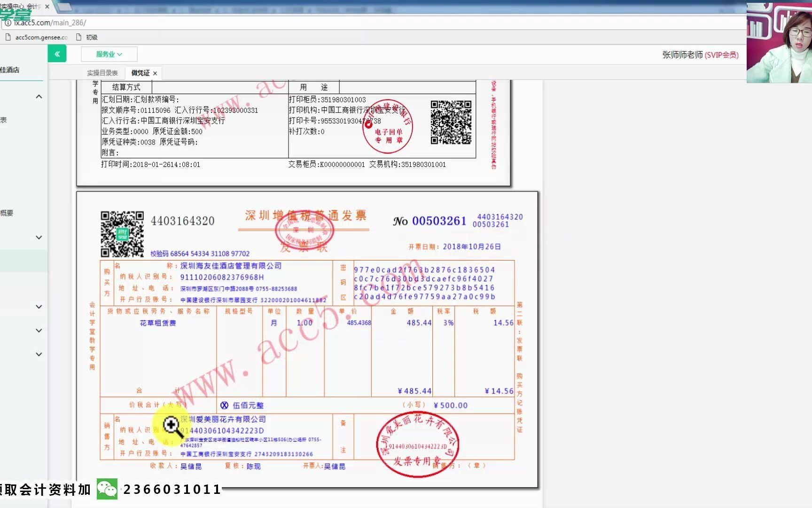Screen dimensions: 812x508
Task: Click buyer name 深圳海友佳酒店管理有限公司
Action: tap(231, 266)
